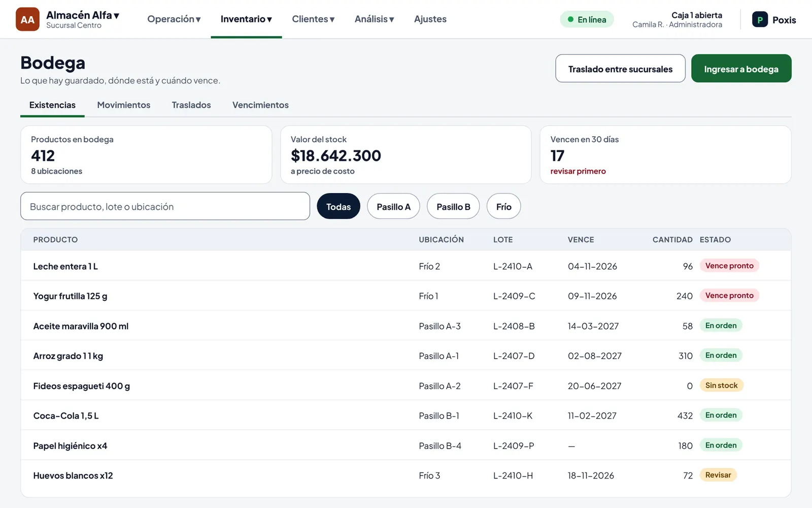Switch to the Existencias tab

52,105
